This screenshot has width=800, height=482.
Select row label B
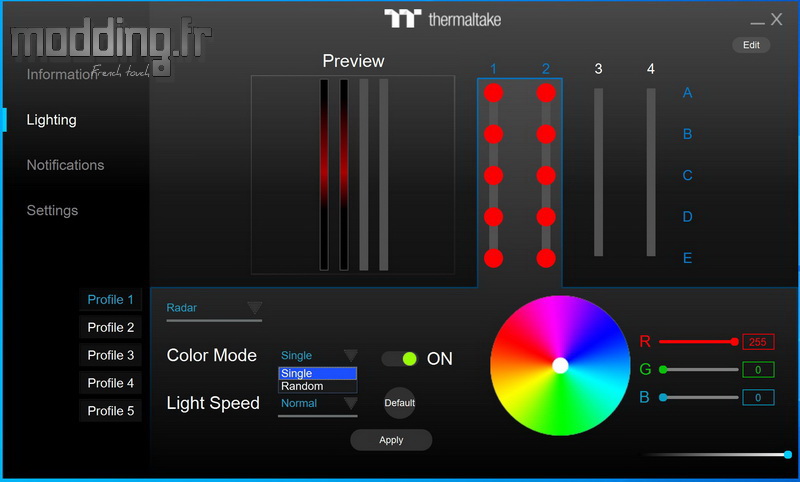point(687,134)
